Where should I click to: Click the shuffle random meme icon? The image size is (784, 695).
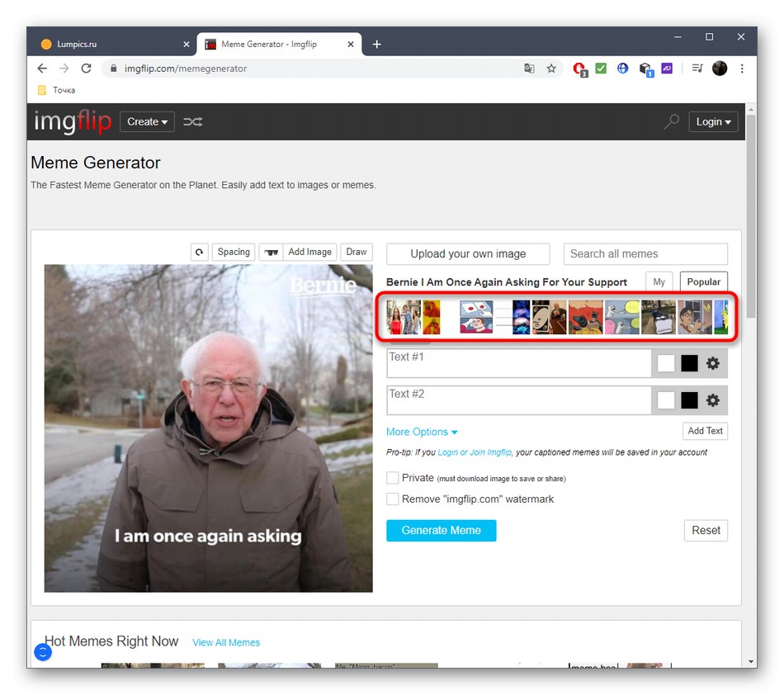click(192, 122)
